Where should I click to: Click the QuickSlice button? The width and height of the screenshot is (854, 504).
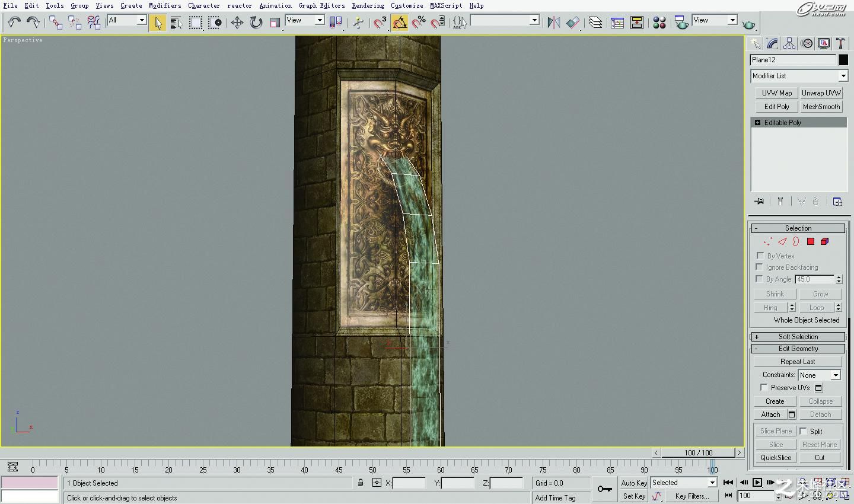pos(776,458)
